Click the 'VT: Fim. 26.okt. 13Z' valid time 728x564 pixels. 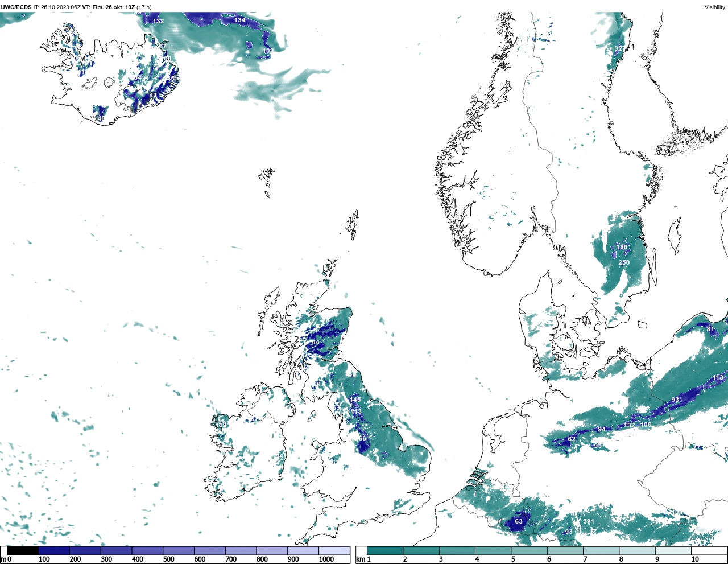pyautogui.click(x=108, y=7)
